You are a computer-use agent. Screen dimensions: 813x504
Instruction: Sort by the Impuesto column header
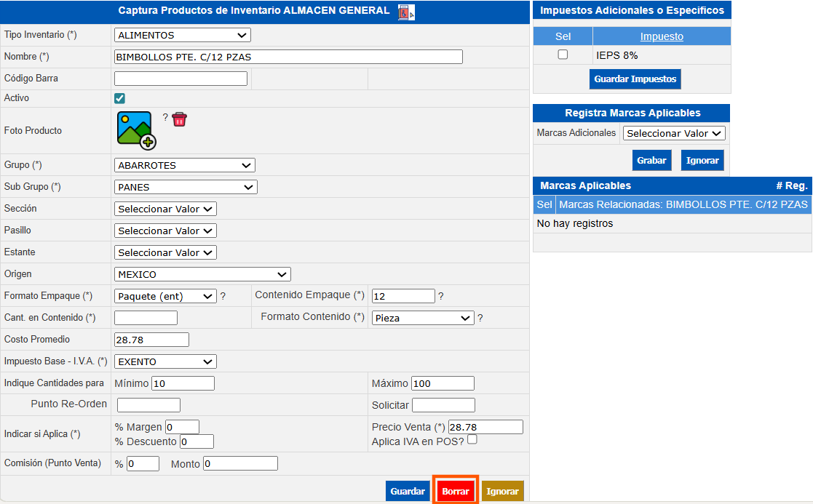pyautogui.click(x=662, y=36)
